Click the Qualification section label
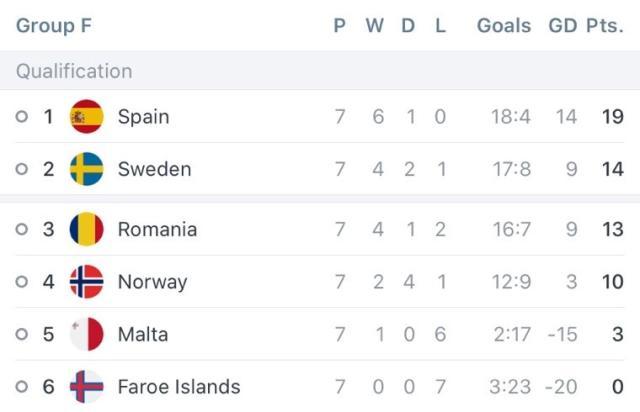Viewport: 640px width, 412px height. pos(74,71)
